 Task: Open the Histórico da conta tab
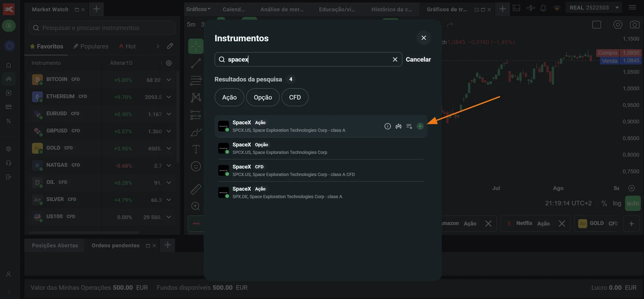tap(392, 9)
